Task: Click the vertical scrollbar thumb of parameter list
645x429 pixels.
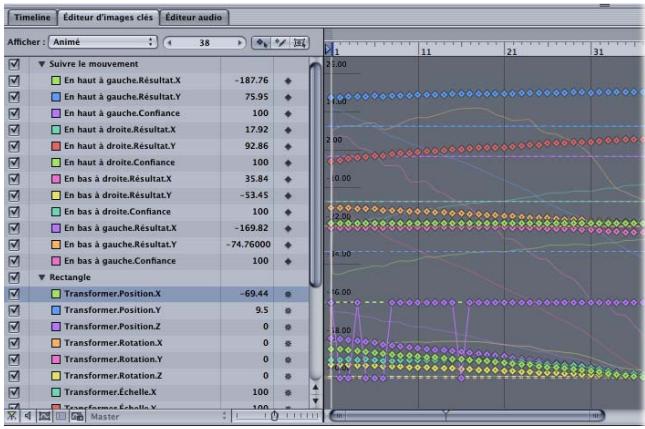Action: [x=315, y=175]
